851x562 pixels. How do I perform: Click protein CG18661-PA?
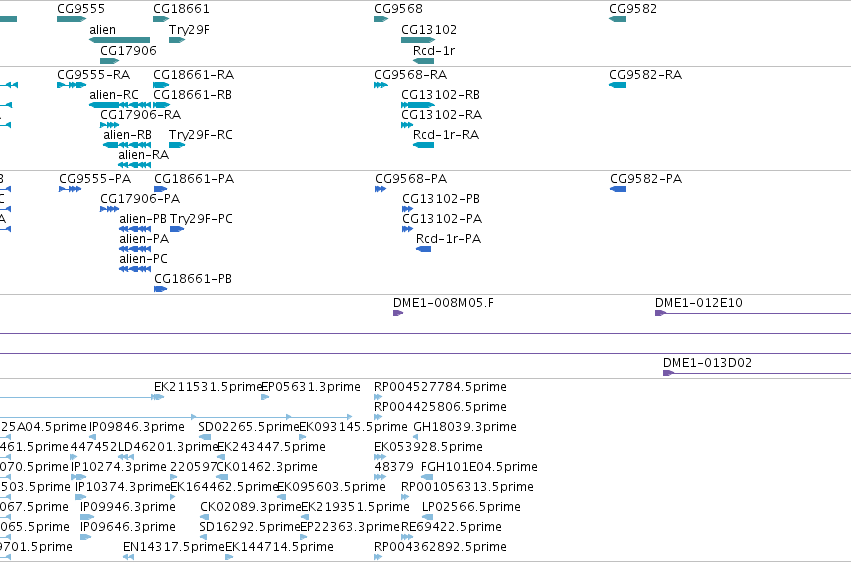[161, 189]
